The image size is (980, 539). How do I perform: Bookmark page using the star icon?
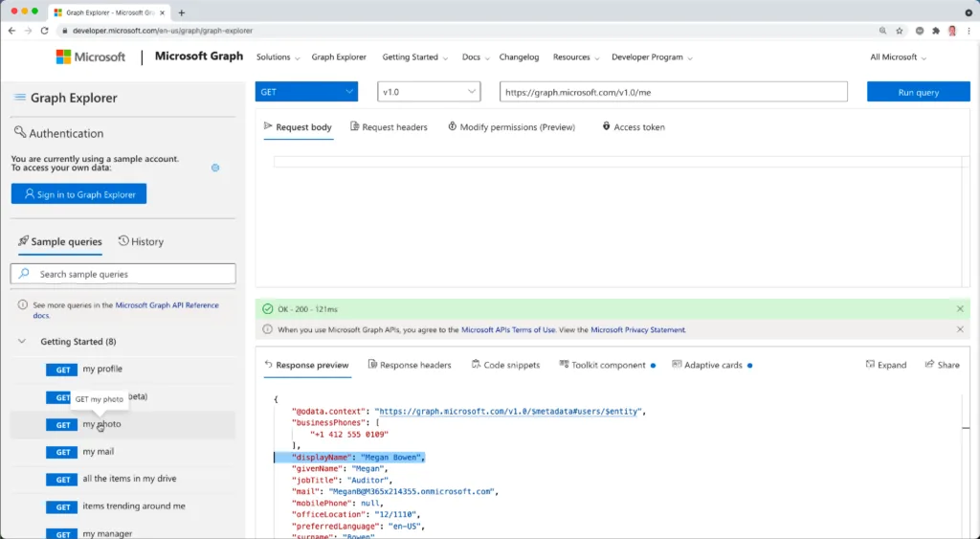pyautogui.click(x=899, y=31)
